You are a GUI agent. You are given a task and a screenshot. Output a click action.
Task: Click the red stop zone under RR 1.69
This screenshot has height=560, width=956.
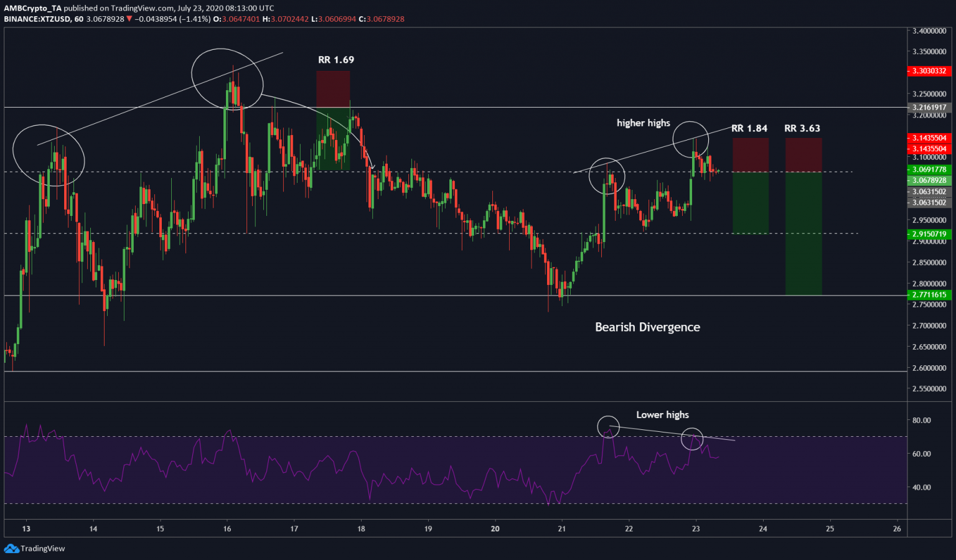point(333,89)
